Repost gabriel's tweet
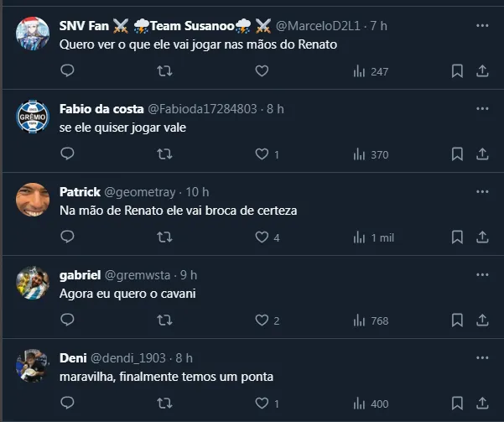Image resolution: width=504 pixels, height=422 pixels. tap(165, 320)
